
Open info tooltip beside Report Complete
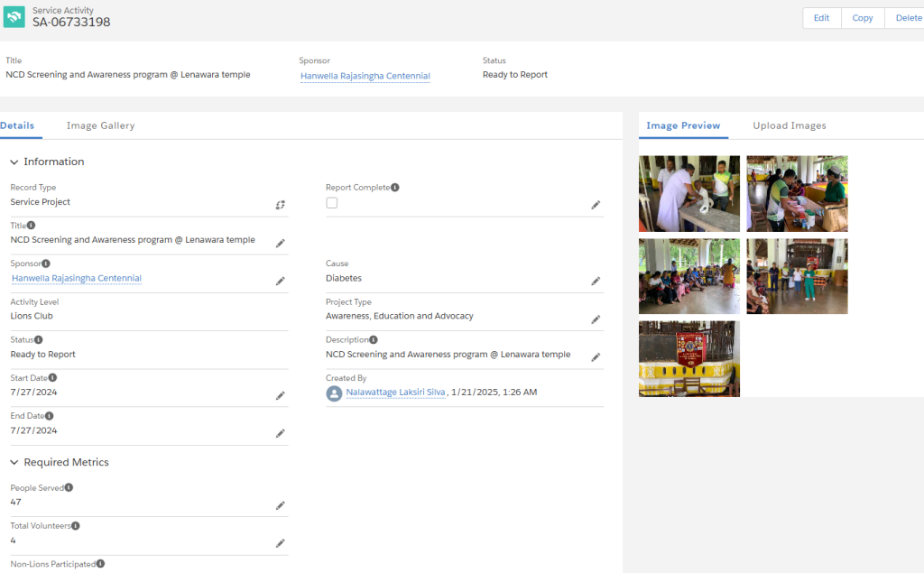pos(395,188)
